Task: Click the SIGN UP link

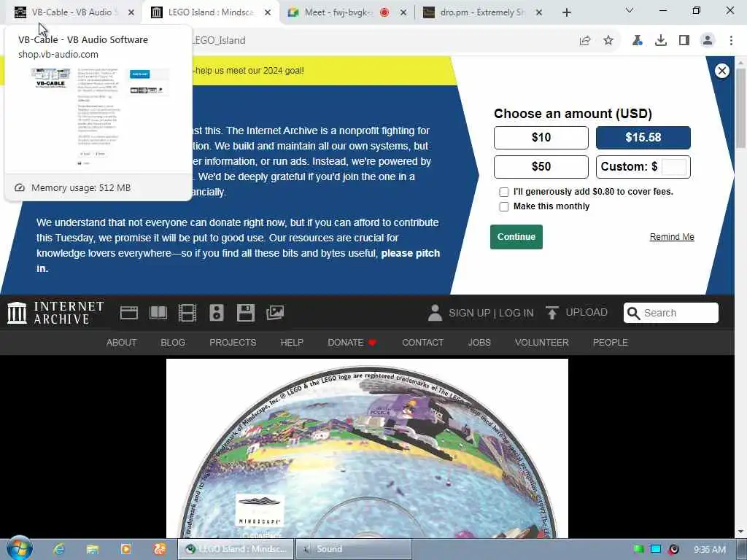Action: pos(469,313)
